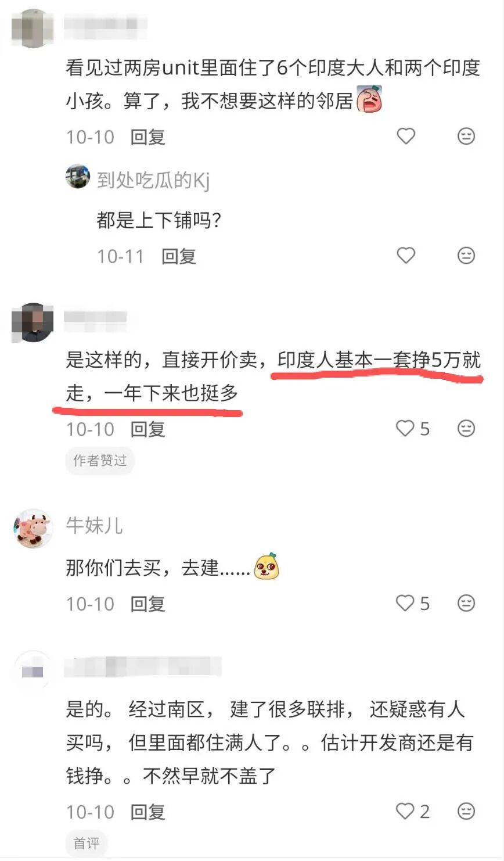Open emoji reaction on 南区联排 comment
The image size is (504, 861).
pos(466,811)
